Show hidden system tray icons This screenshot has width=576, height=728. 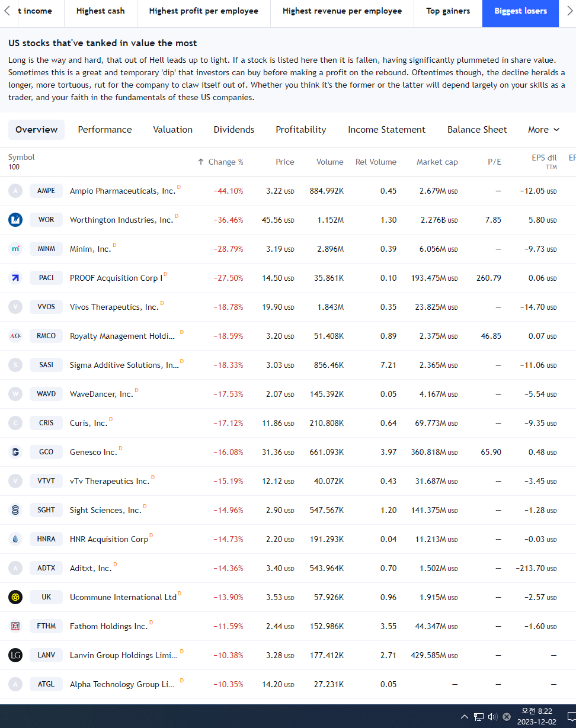(465, 717)
